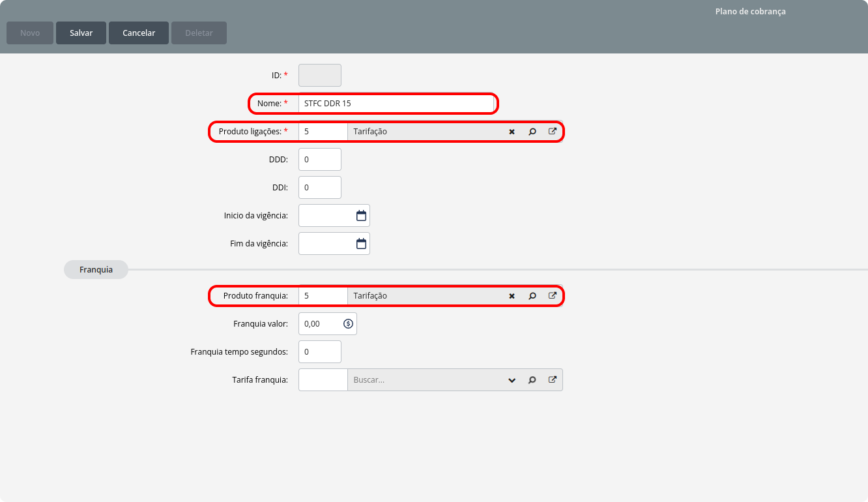Search Produto franquia using the magnifier icon

pos(532,296)
